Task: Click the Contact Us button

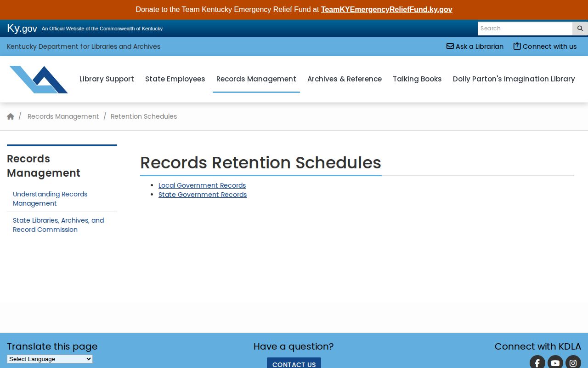Action: point(294,363)
